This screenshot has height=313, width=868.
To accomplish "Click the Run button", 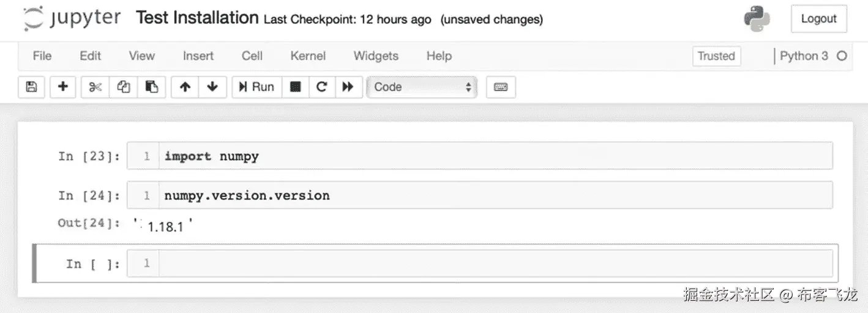I will point(257,87).
